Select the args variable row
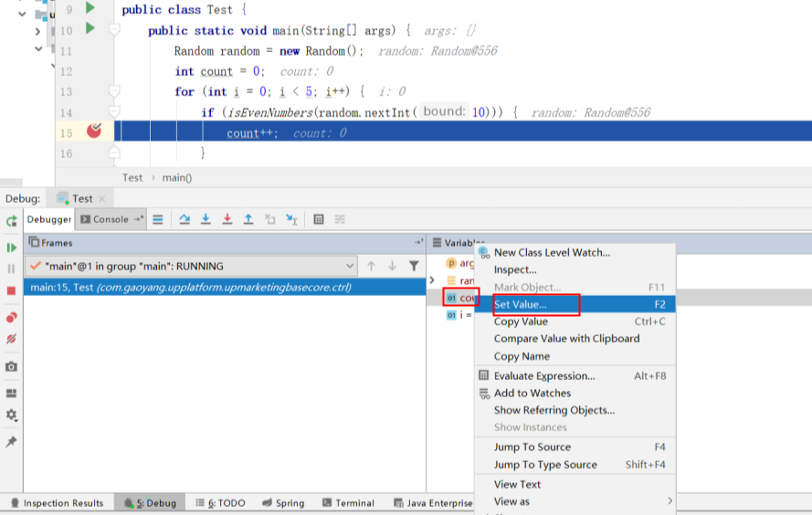This screenshot has height=515, width=812. coord(459,264)
